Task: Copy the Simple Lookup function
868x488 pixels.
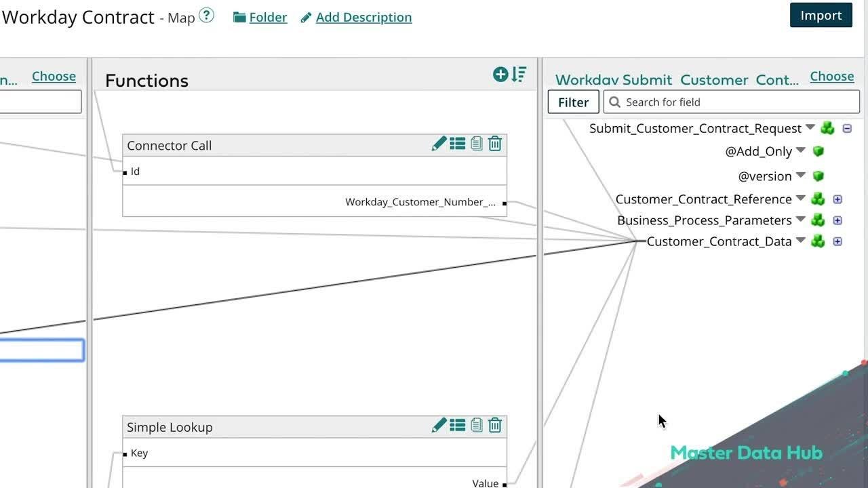Action: point(477,425)
